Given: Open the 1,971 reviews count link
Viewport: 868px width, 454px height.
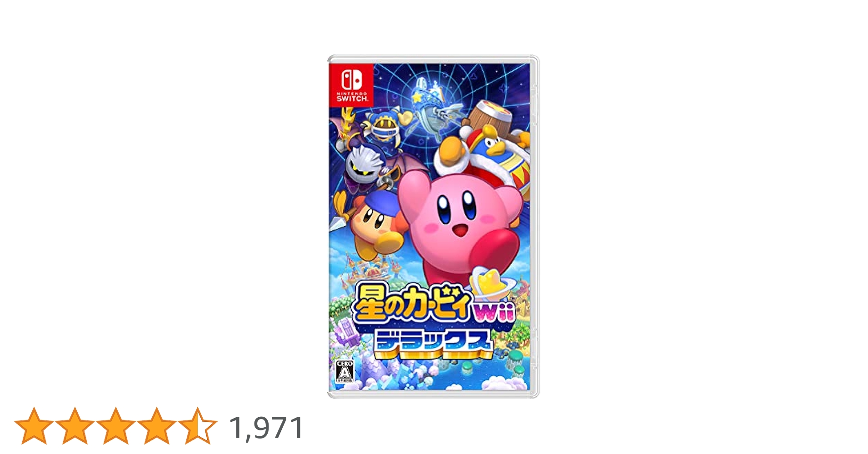Looking at the screenshot, I should tap(267, 428).
